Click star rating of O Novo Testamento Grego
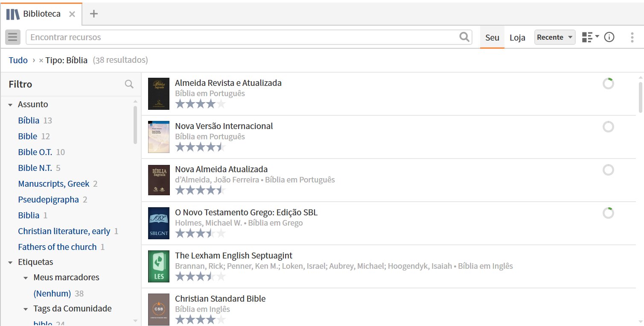The height and width of the screenshot is (326, 644). pyautogui.click(x=200, y=233)
